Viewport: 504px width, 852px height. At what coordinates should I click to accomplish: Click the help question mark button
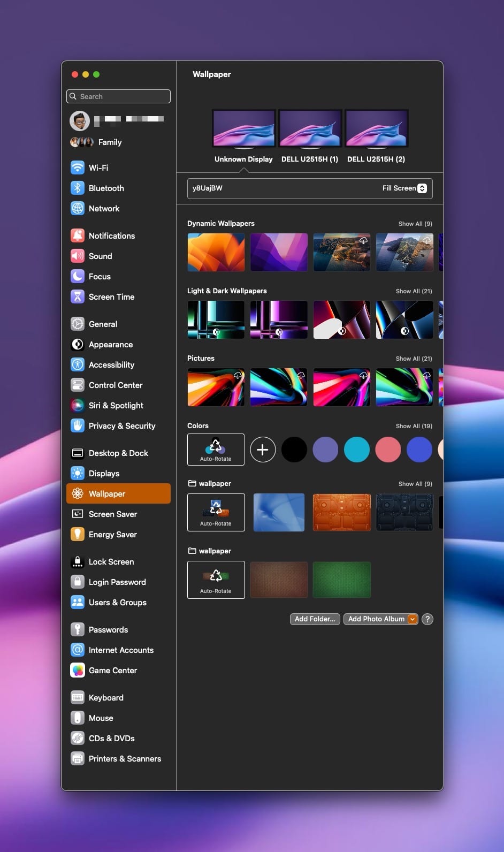427,619
